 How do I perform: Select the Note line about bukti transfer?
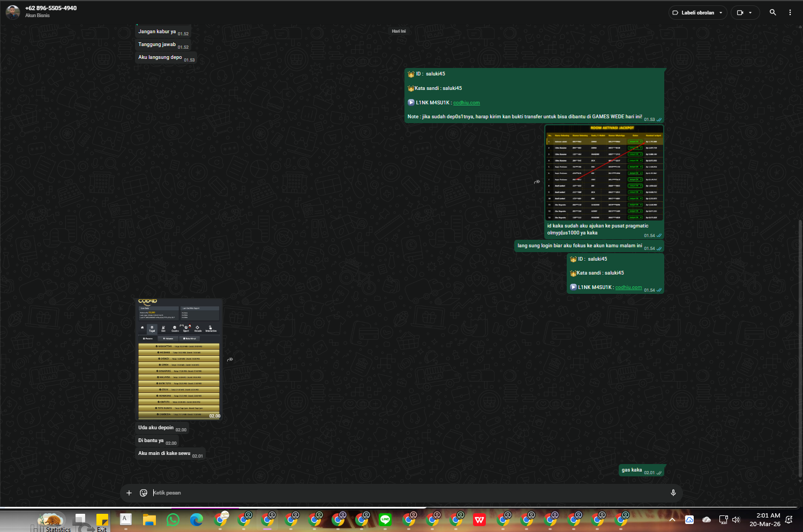pos(524,117)
